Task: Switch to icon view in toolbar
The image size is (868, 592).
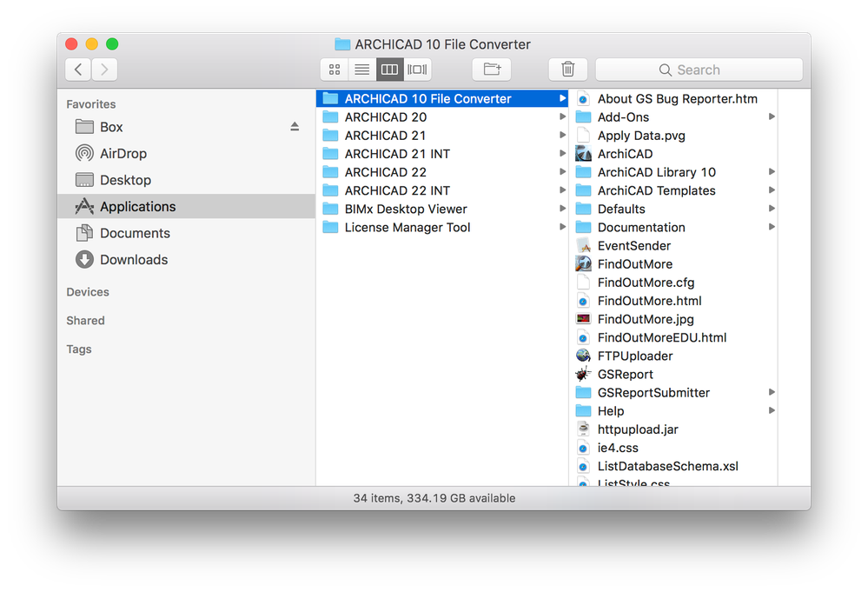Action: click(x=335, y=70)
